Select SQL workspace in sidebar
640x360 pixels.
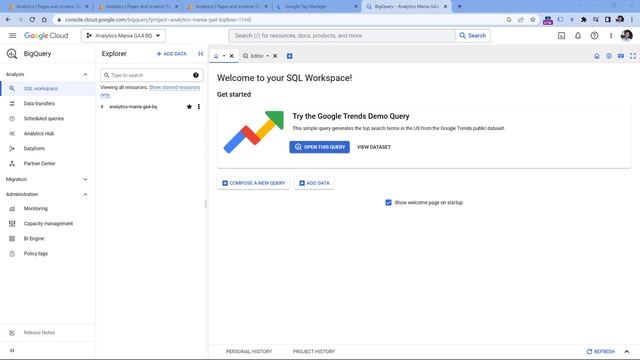tap(48, 89)
